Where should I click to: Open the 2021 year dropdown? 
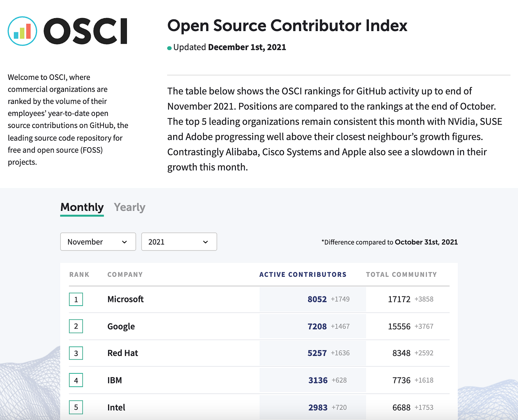(x=179, y=242)
